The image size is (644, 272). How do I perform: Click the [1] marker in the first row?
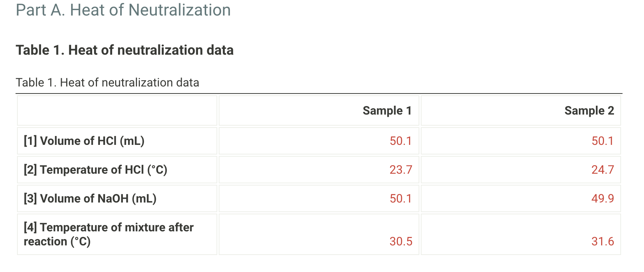tap(30, 141)
